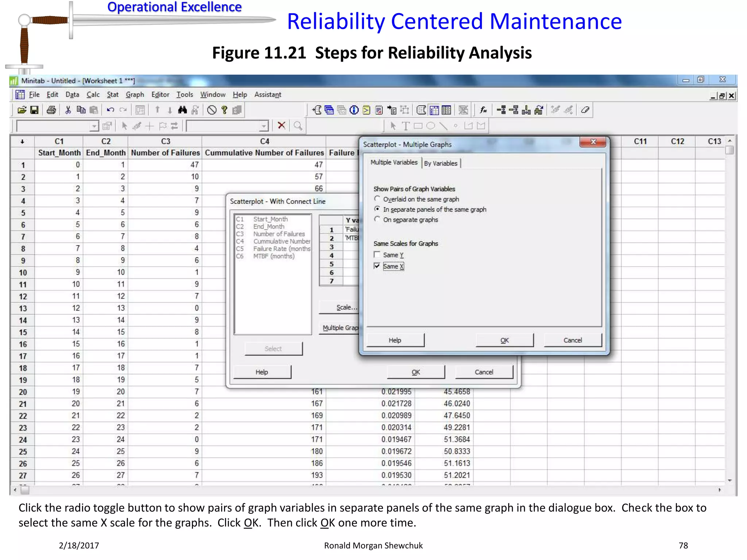Click the worksheet vertical scroll up arrow
Viewport: 747px width, 560px height.
pyautogui.click(x=729, y=141)
